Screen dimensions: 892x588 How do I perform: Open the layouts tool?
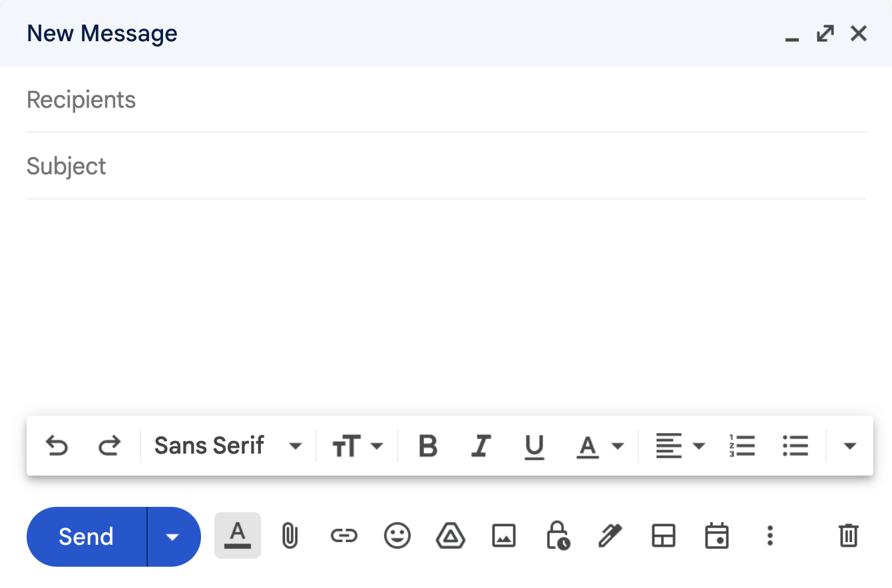point(664,537)
